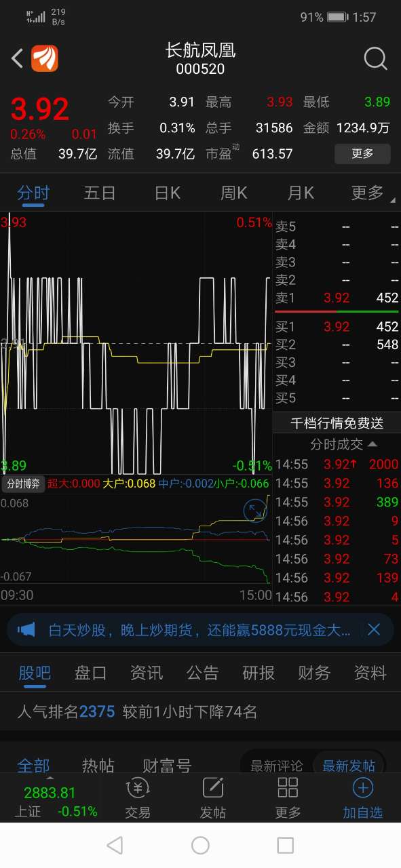Screen dimensions: 401x868
Task: Expand chart with the round arrows icon
Action: [x=255, y=510]
